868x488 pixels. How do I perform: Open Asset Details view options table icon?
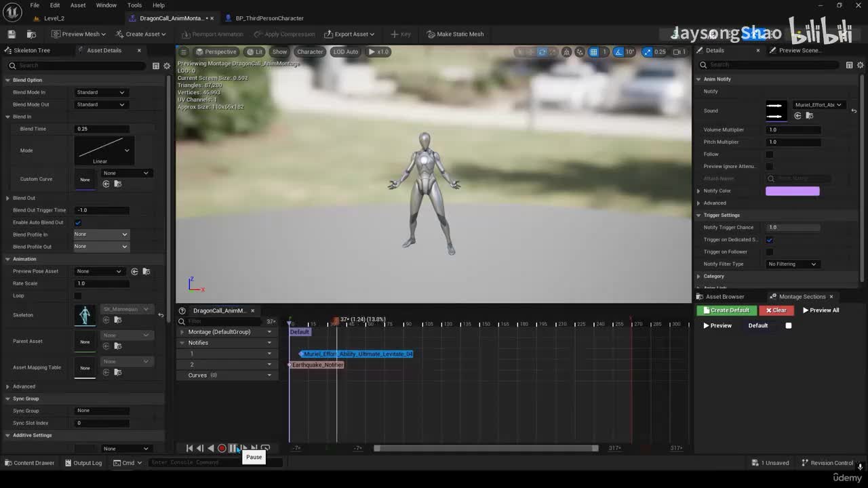[155, 66]
